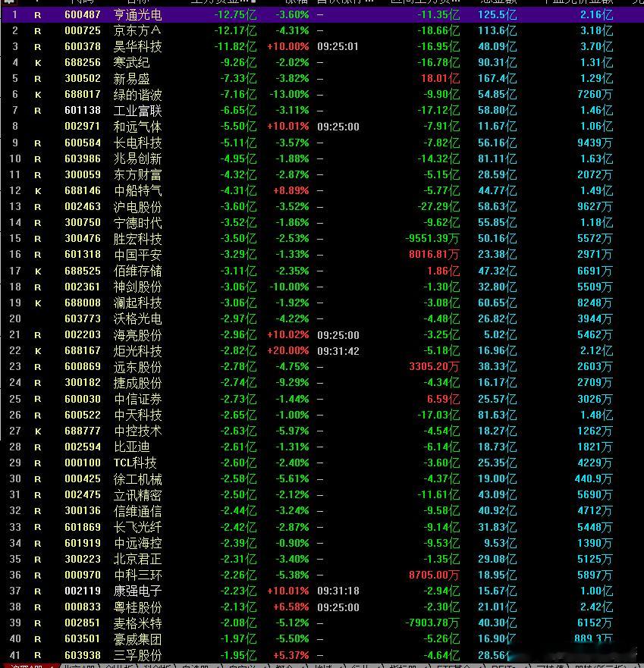The image size is (644, 668).
Task: Click the R marker next to TCL科技
Action: click(37, 463)
